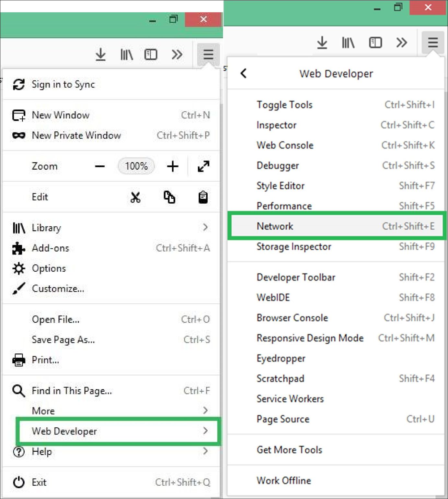Go back using the Web Developer back arrow
The image size is (448, 499).
click(x=244, y=74)
